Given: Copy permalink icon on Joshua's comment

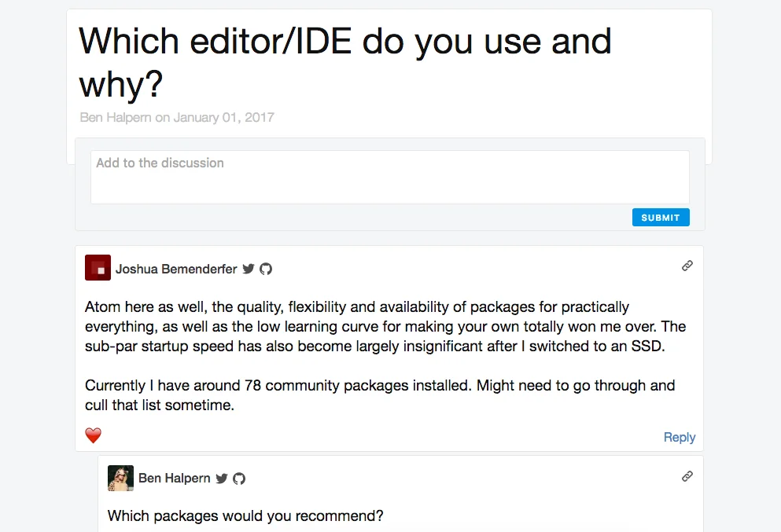Looking at the screenshot, I should (x=687, y=266).
